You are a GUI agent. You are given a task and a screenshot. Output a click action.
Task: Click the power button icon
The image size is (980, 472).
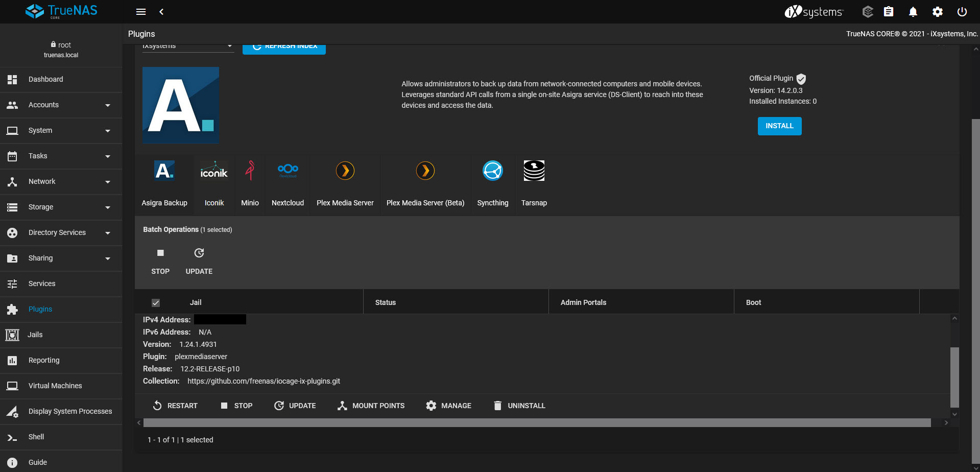[962, 12]
